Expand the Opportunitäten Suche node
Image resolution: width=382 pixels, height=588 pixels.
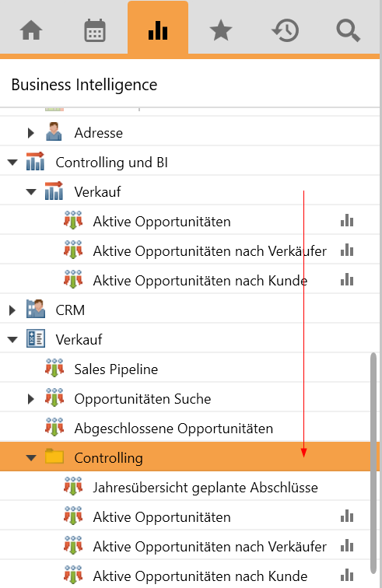click(x=31, y=399)
